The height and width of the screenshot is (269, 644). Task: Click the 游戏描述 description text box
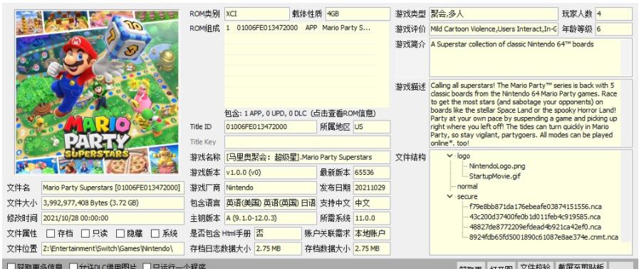click(x=531, y=113)
